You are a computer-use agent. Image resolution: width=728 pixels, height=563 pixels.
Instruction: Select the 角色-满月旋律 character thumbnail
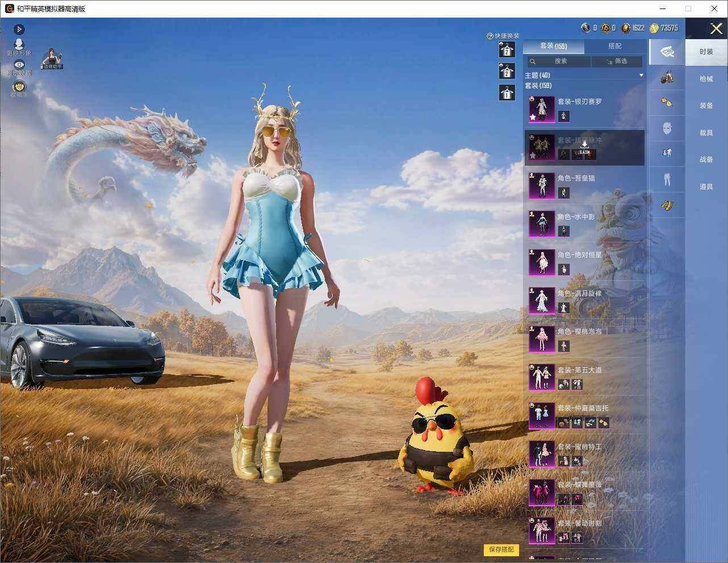[542, 301]
